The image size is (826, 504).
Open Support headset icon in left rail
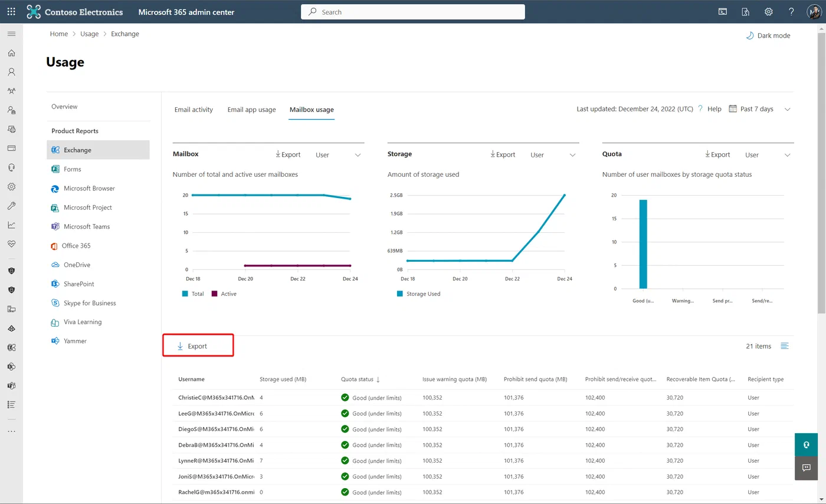coord(11,167)
